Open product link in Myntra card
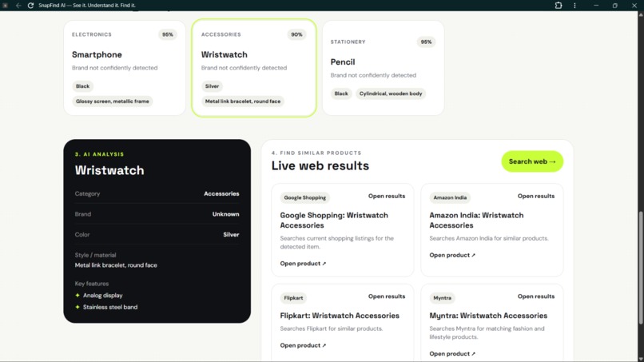 (452, 354)
